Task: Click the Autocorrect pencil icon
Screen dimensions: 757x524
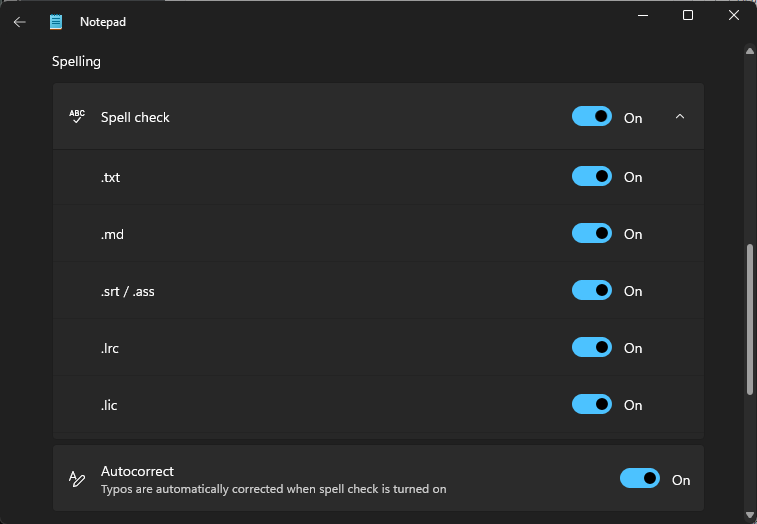Action: coord(77,479)
